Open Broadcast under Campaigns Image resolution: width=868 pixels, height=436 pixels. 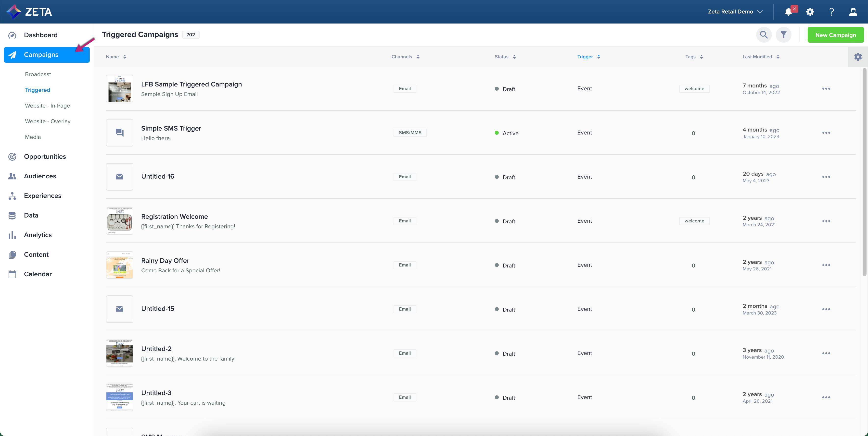[x=38, y=74]
